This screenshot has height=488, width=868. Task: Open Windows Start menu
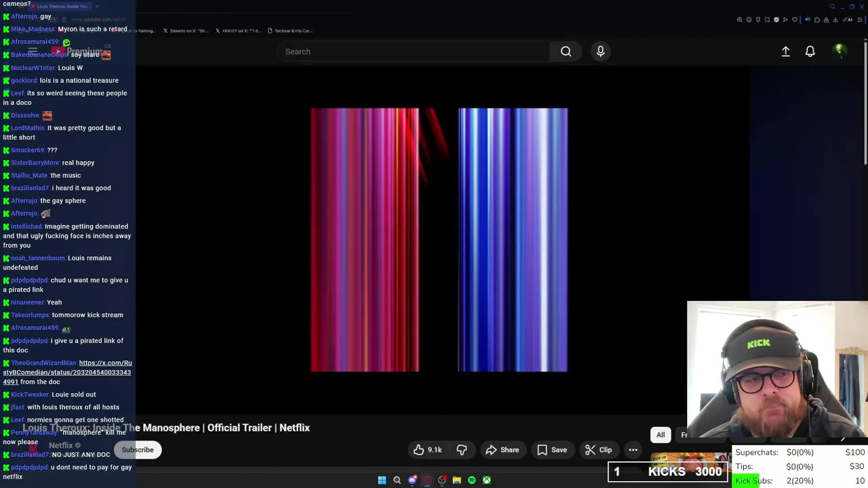tap(382, 480)
